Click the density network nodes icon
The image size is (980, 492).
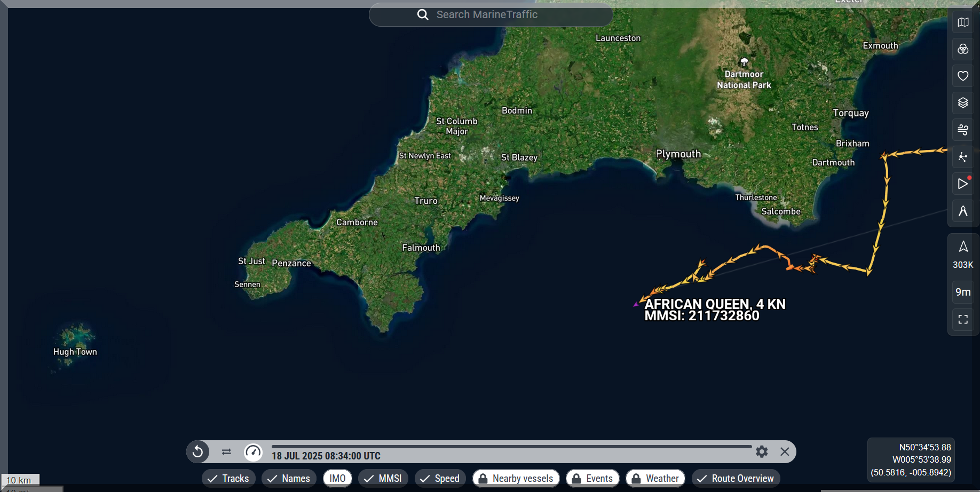(x=963, y=157)
